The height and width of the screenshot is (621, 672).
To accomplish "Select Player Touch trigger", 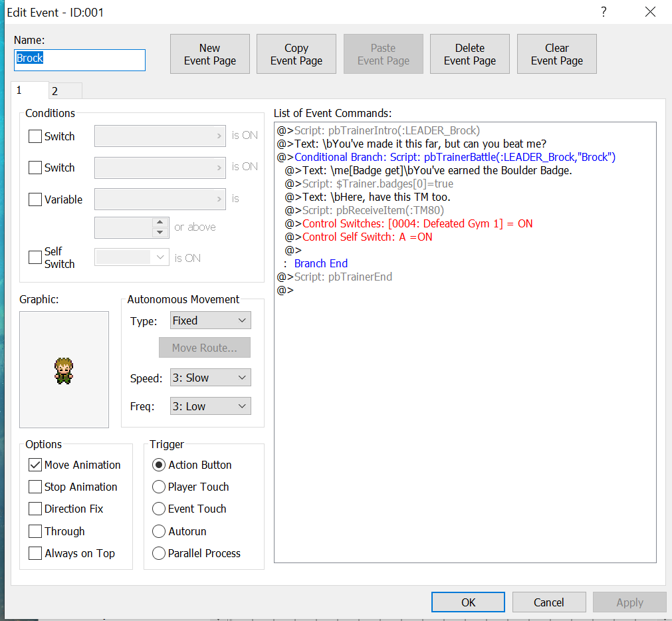I will click(x=159, y=487).
